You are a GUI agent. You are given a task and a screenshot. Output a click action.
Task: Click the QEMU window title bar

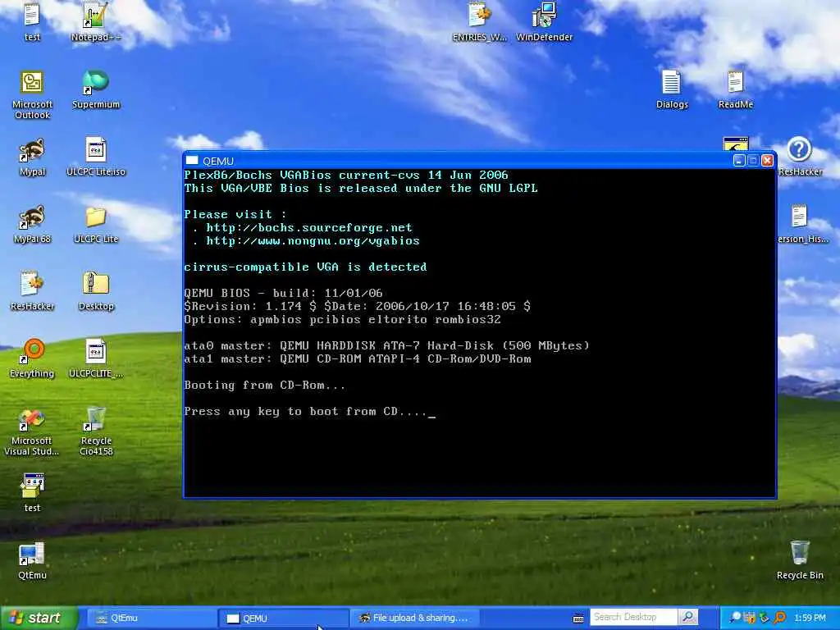479,161
